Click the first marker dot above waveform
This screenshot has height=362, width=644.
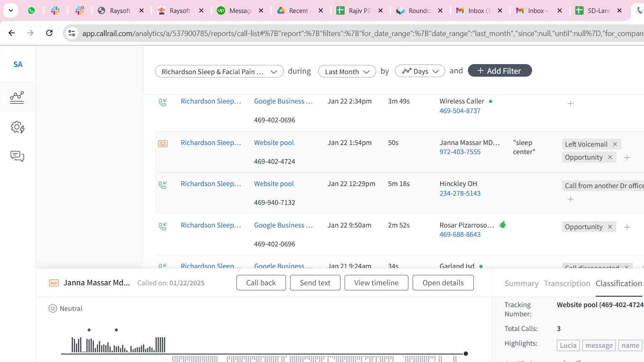(x=89, y=330)
